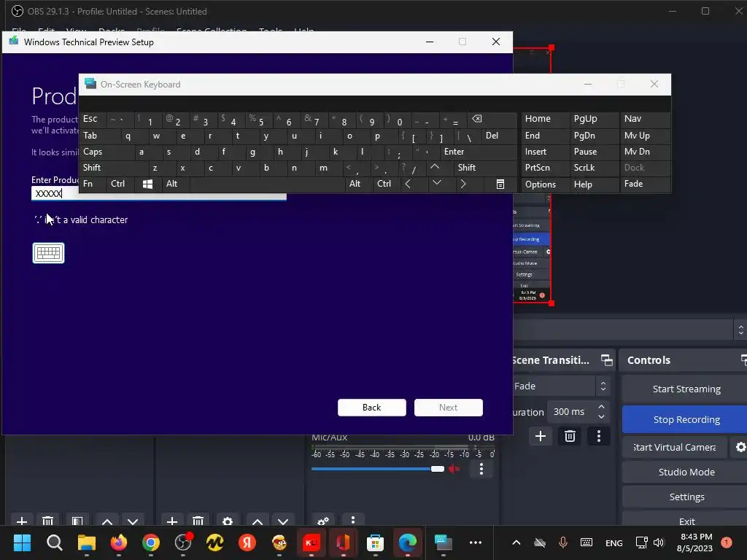Undock the Scene Transitions panel
747x560 pixels.
[606, 360]
